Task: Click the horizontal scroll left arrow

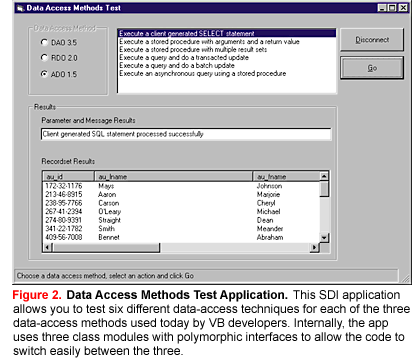Action: point(48,247)
